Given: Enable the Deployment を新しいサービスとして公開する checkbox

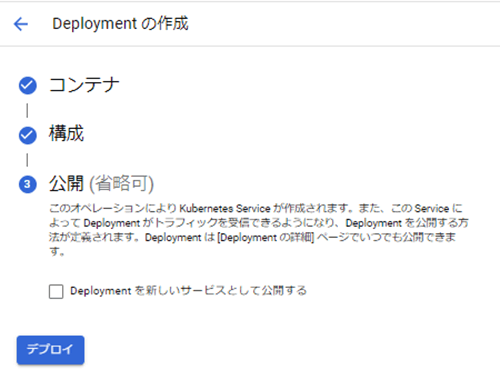Looking at the screenshot, I should pos(56,291).
